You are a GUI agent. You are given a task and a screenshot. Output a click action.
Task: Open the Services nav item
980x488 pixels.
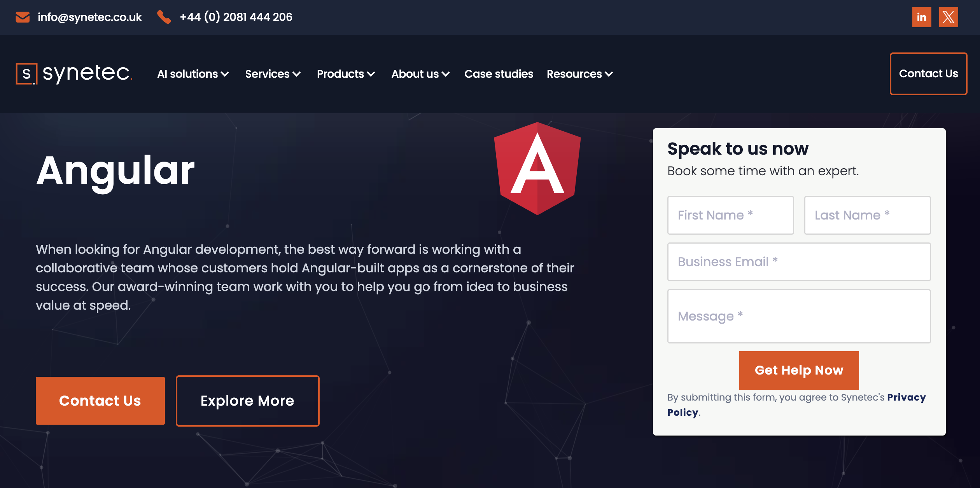click(267, 74)
